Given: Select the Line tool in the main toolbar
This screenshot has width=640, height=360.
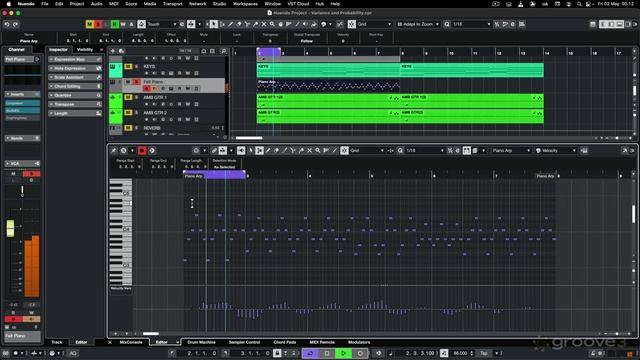Looking at the screenshot, I should (297, 24).
